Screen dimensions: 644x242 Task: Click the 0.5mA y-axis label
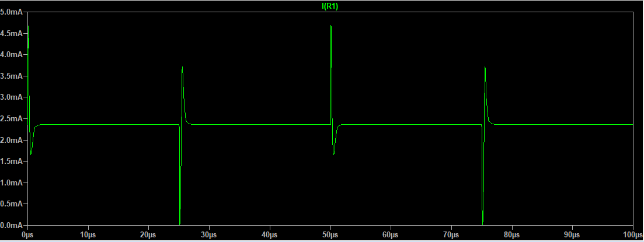click(11, 204)
